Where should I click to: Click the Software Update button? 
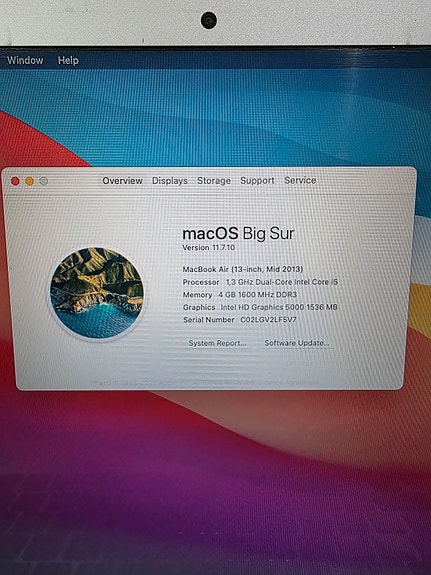(297, 343)
